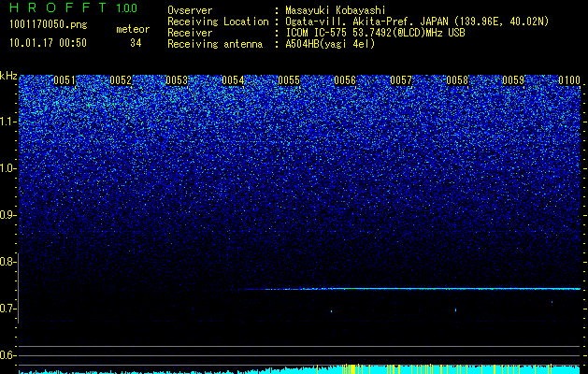Click the kHz axis unit label
The width and height of the screenshot is (588, 374).
click(8, 76)
